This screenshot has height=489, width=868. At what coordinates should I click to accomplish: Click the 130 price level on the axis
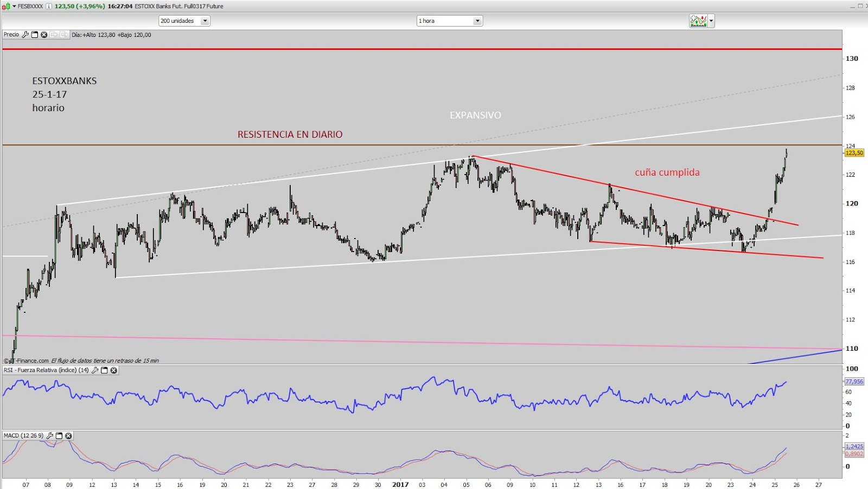click(x=852, y=59)
